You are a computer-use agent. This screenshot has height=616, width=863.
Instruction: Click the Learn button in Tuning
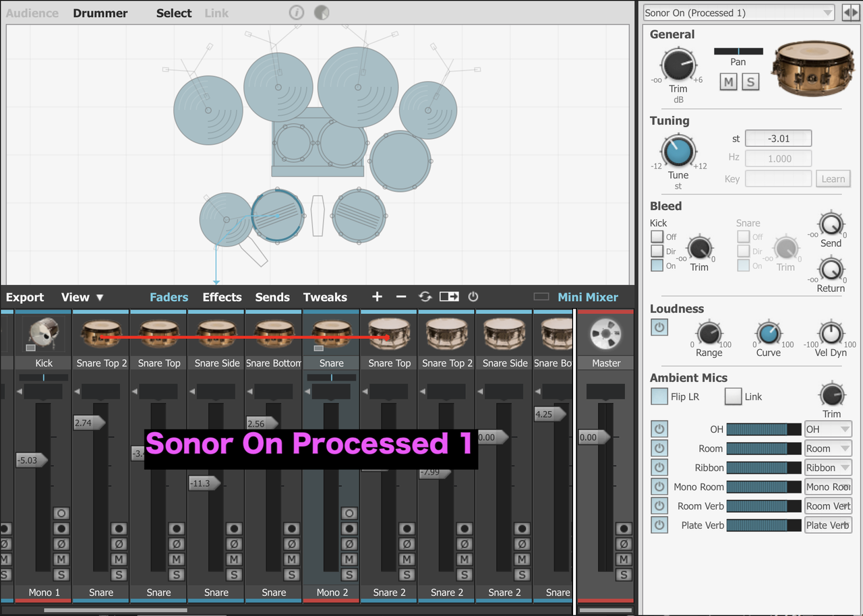[x=833, y=179]
